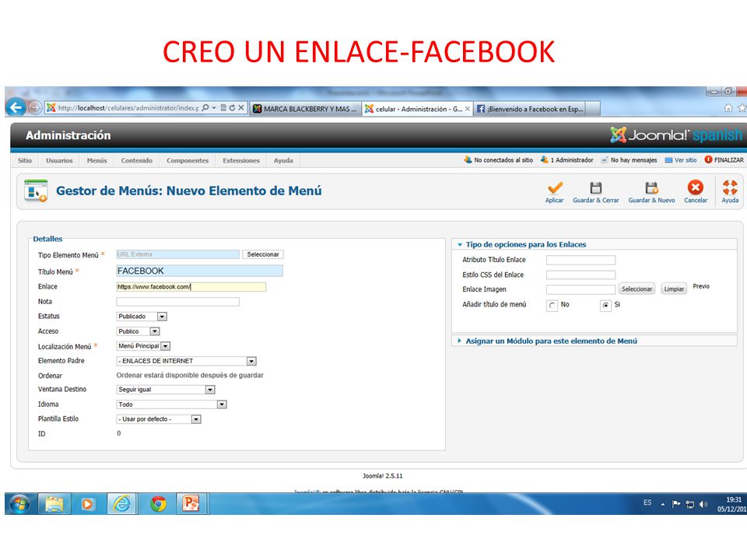Click the Atributo Título Enlace field
Viewport: 747px width, 560px height.
(580, 260)
